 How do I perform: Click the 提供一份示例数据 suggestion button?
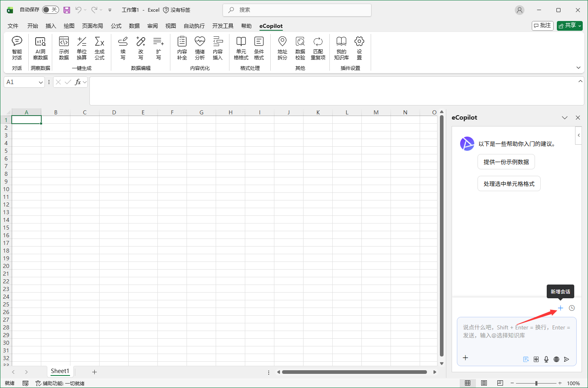(x=506, y=162)
